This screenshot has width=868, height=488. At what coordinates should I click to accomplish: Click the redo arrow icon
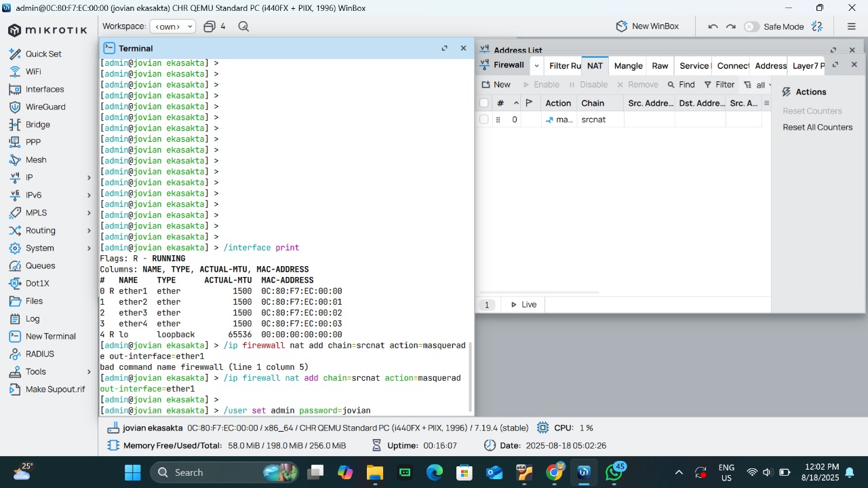[730, 26]
